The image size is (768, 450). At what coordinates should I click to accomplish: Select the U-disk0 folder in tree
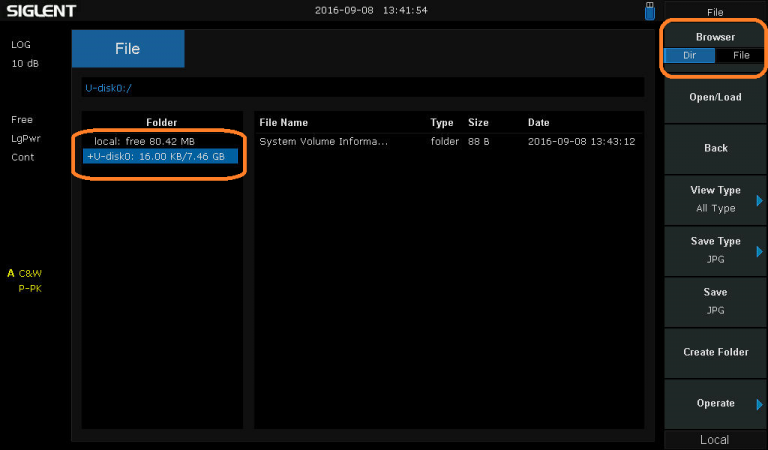160,156
